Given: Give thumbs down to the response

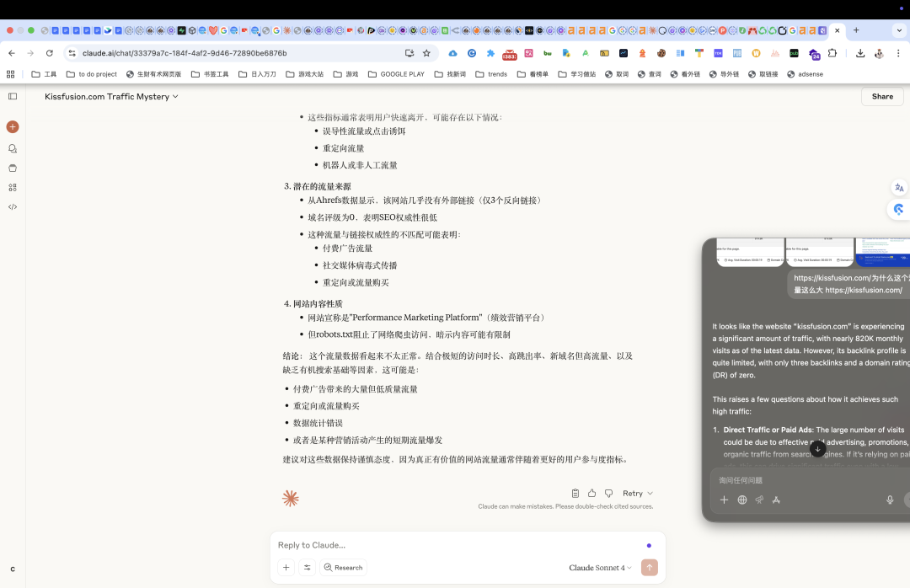Looking at the screenshot, I should pyautogui.click(x=609, y=494).
